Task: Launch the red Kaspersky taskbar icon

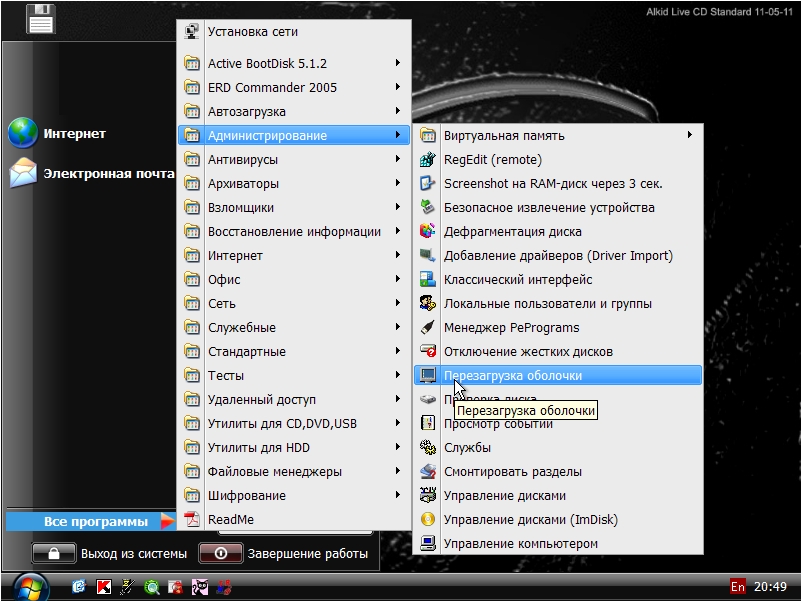Action: 104,587
